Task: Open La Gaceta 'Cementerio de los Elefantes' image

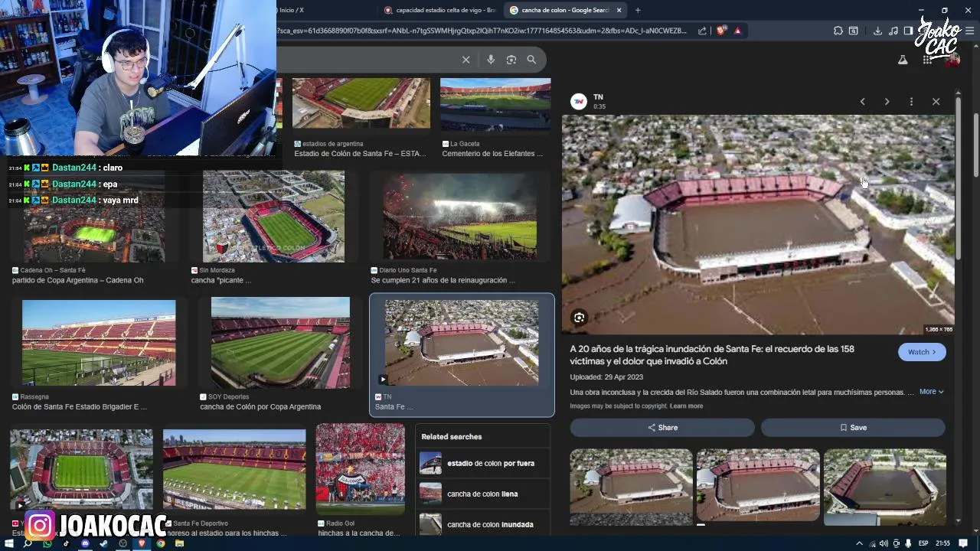Action: tap(495, 103)
